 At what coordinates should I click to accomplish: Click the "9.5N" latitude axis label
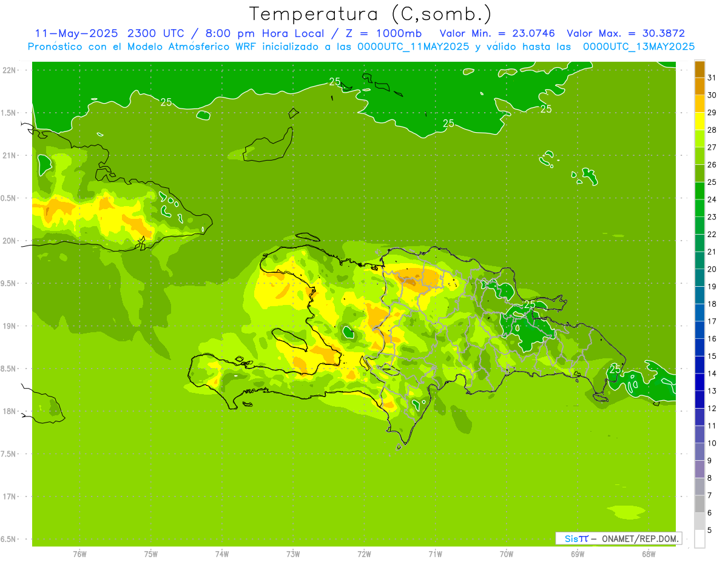tap(9, 284)
